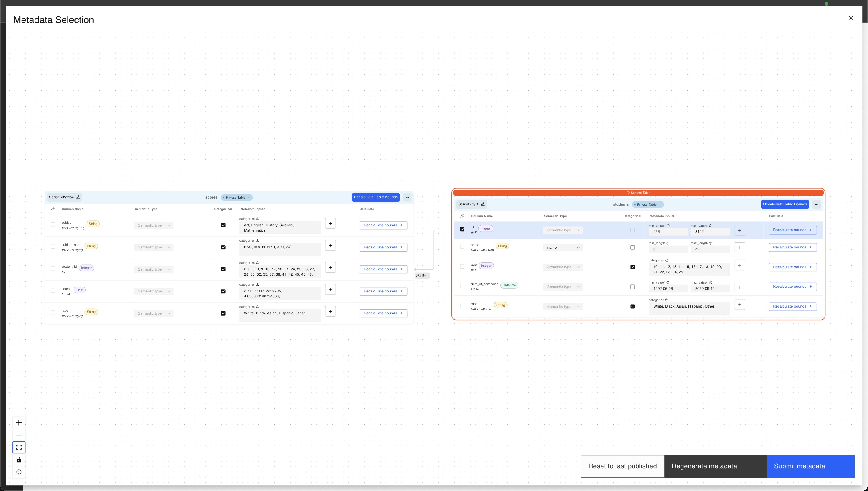Viewport: 868px width, 491px height.
Task: Open Semantic type dropdown for student_id
Action: pyautogui.click(x=154, y=269)
